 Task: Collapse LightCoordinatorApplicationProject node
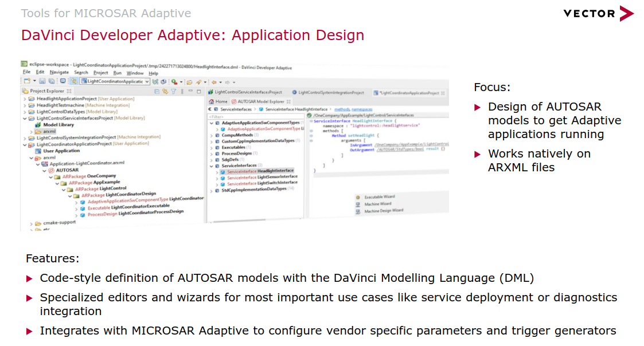pyautogui.click(x=25, y=144)
